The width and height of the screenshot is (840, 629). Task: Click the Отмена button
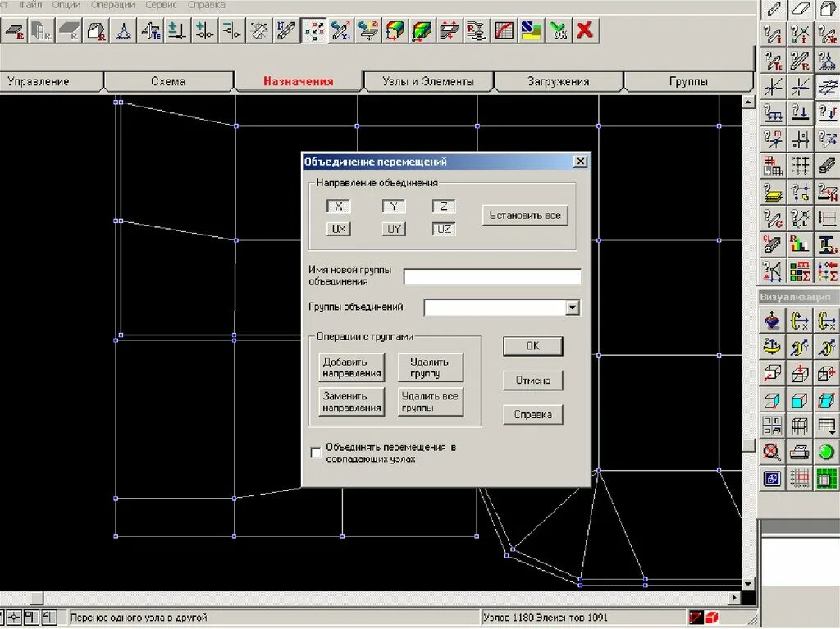click(x=533, y=381)
